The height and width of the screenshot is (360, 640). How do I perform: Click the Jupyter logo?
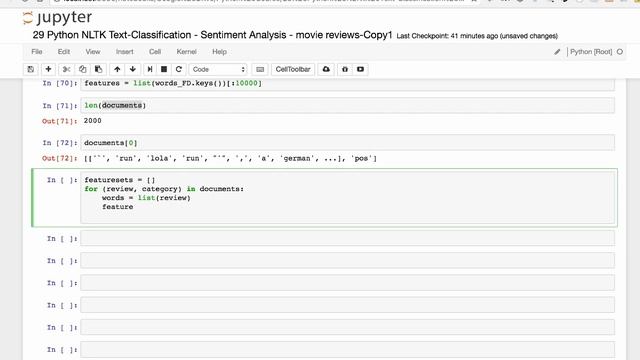tap(57, 18)
